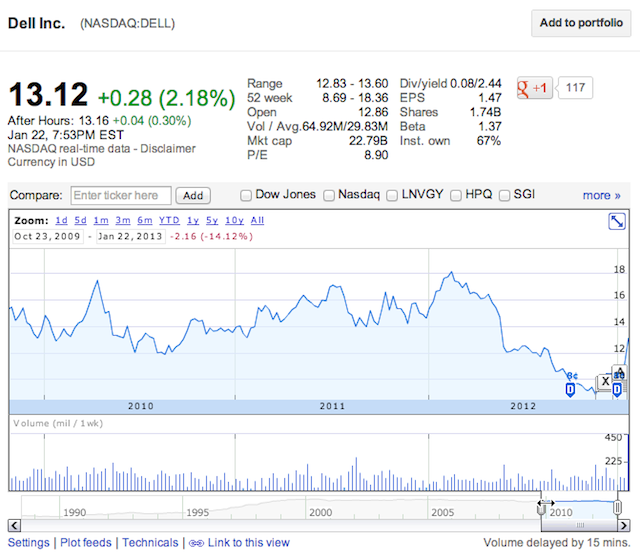Click the -2.16 (-14.12%) change label
The image size is (640, 559).
tap(211, 237)
